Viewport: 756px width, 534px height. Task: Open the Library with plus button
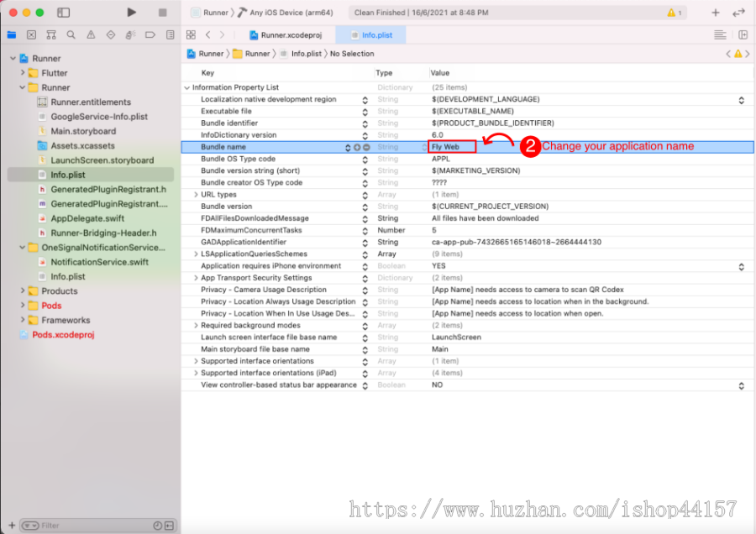(x=716, y=13)
